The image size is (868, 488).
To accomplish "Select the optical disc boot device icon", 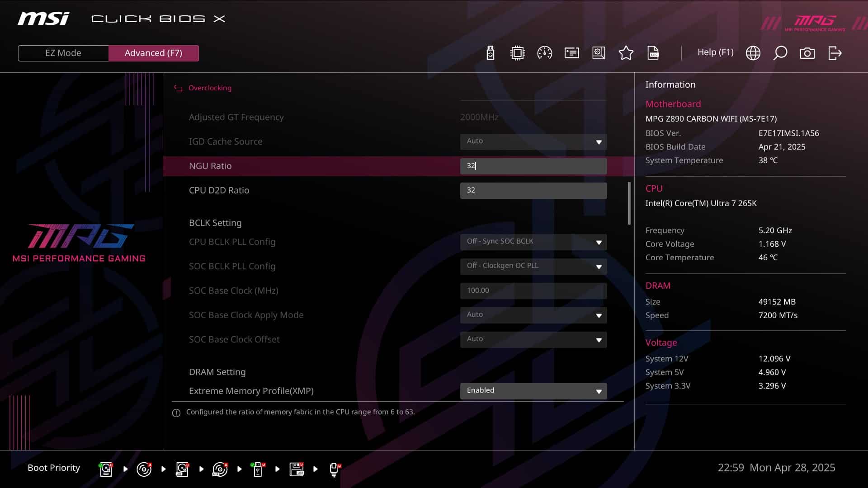I will 144,469.
